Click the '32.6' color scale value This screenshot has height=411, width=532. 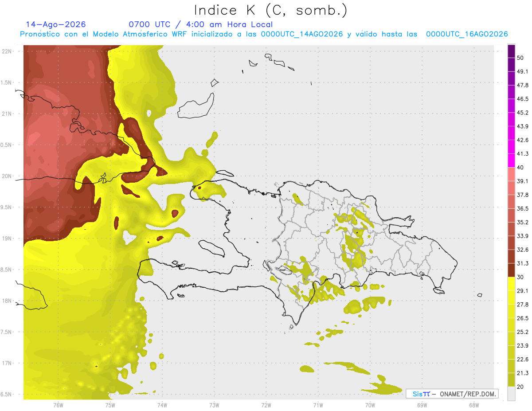coord(523,250)
